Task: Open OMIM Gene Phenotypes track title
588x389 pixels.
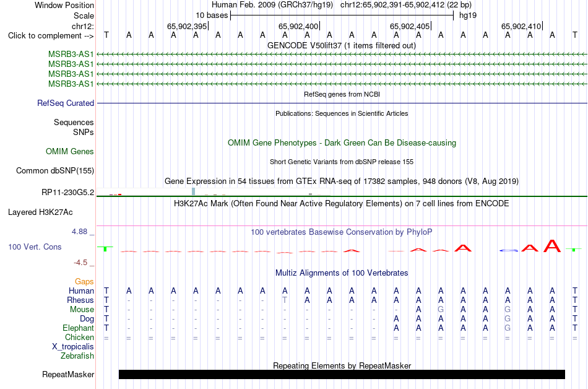Action: (x=342, y=142)
